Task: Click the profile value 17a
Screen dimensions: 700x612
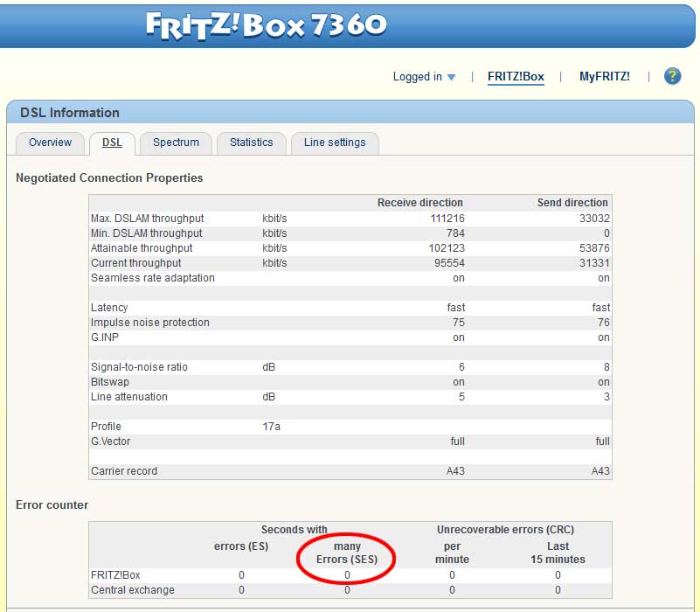Action: coord(272,427)
